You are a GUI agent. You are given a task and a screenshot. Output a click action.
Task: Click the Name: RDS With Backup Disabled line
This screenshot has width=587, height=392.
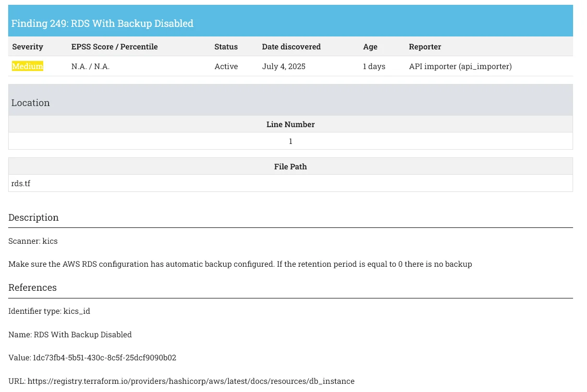(x=70, y=334)
